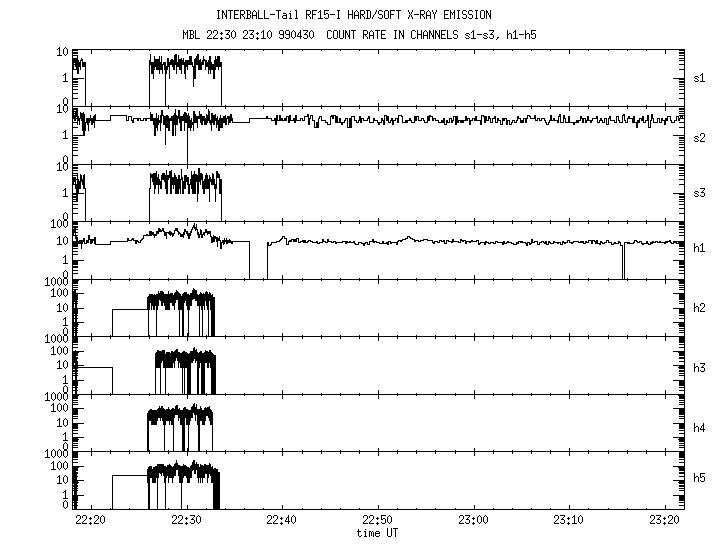Click the narrow h1 dropout after 23:10
The height and width of the screenshot is (550, 720).
623,260
